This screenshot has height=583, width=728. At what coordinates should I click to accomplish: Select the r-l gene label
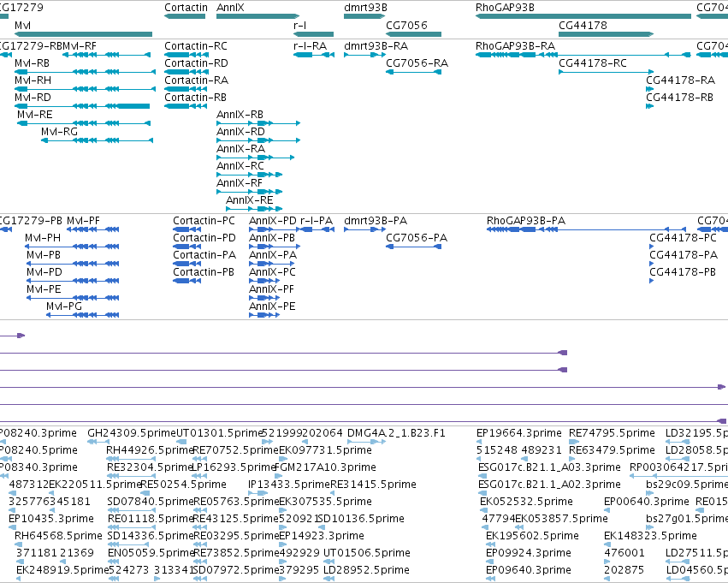(x=299, y=25)
